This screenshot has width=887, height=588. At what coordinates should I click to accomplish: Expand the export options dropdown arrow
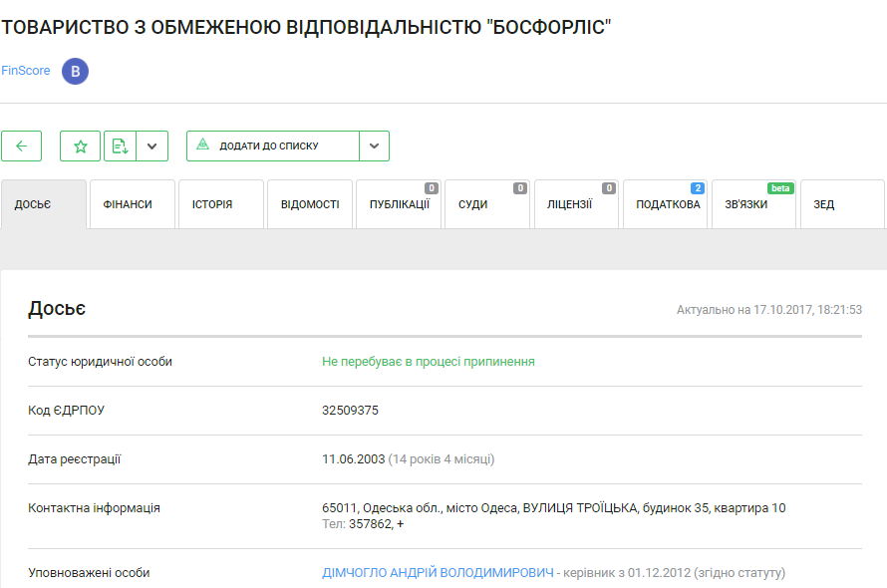point(151,146)
